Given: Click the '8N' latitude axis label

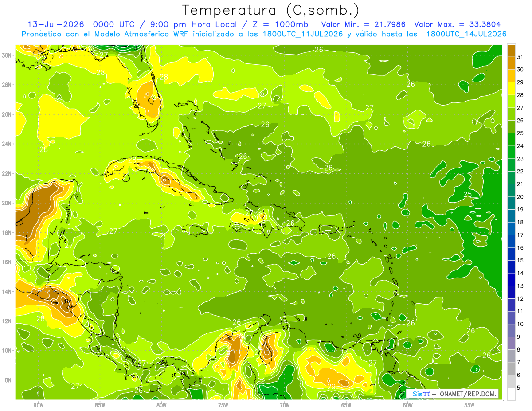Looking at the screenshot, I should 8,380.
